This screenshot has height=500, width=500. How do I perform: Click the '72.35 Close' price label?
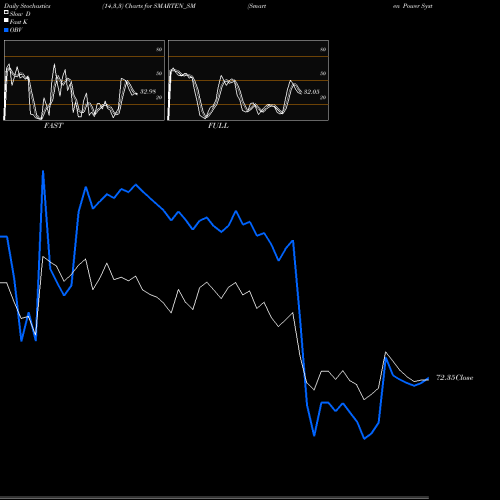(x=455, y=378)
